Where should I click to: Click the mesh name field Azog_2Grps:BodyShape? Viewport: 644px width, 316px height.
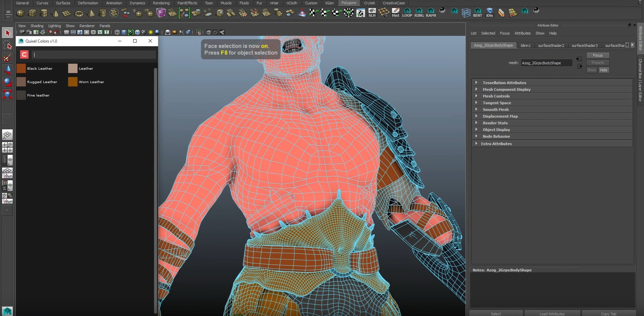click(x=546, y=63)
